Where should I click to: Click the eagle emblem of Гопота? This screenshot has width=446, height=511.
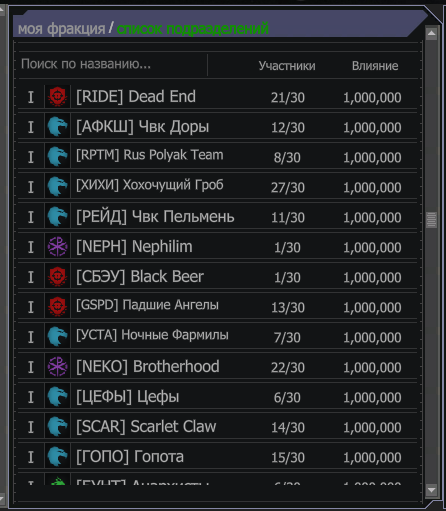click(57, 457)
